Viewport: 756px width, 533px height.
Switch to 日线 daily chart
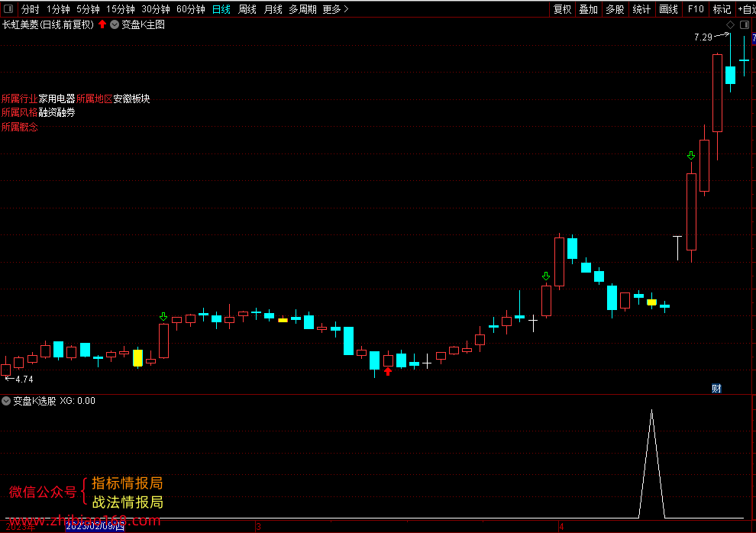pyautogui.click(x=221, y=9)
